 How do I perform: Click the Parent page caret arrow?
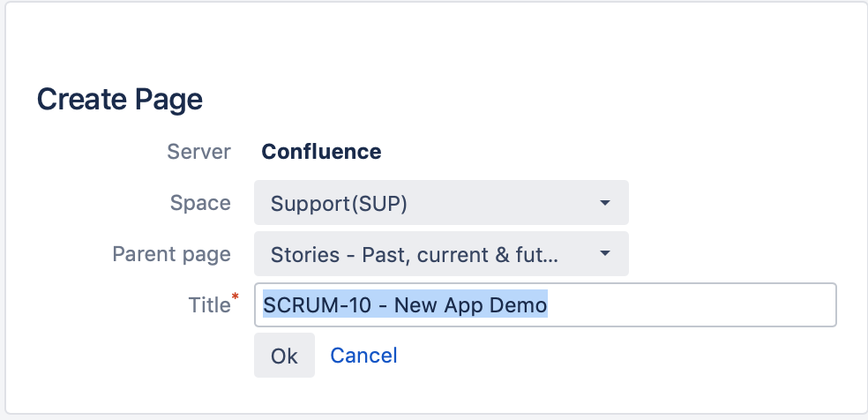604,254
